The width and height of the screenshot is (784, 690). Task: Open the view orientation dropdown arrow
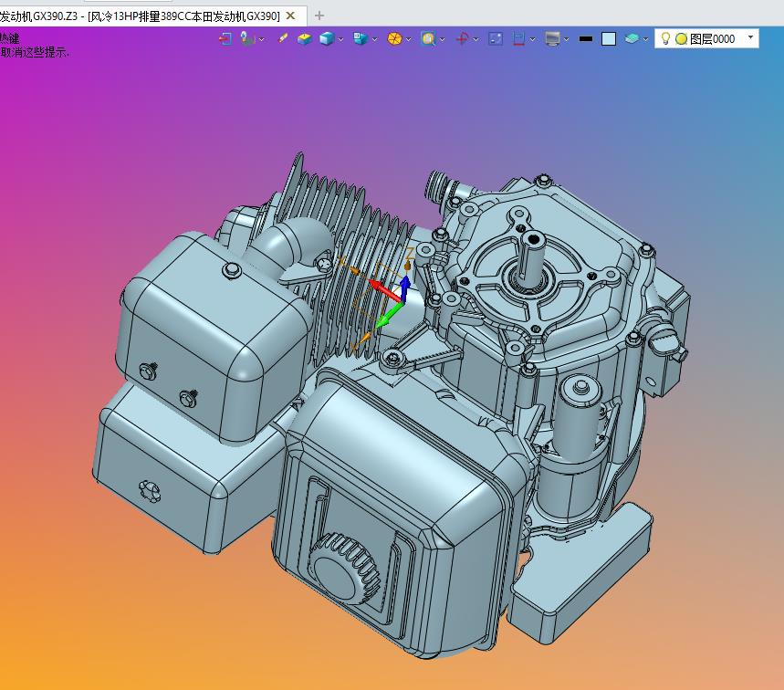click(374, 39)
